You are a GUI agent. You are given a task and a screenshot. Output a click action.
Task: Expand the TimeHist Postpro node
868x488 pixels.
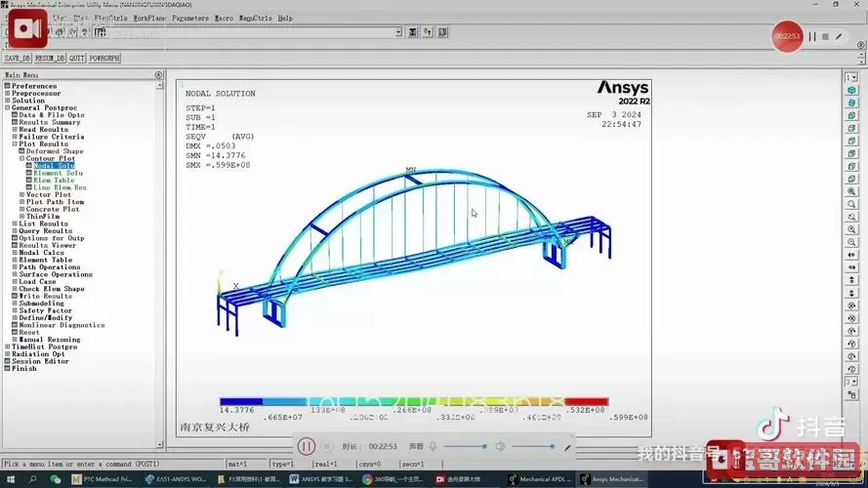[x=7, y=346]
